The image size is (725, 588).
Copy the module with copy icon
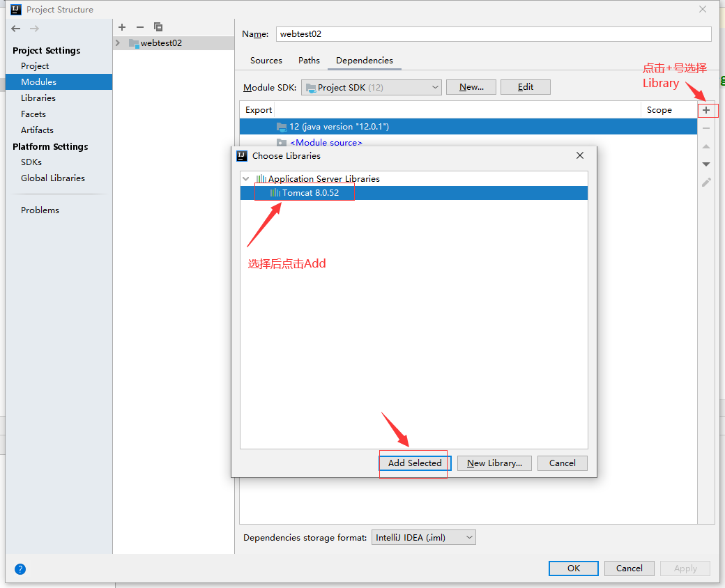click(158, 27)
